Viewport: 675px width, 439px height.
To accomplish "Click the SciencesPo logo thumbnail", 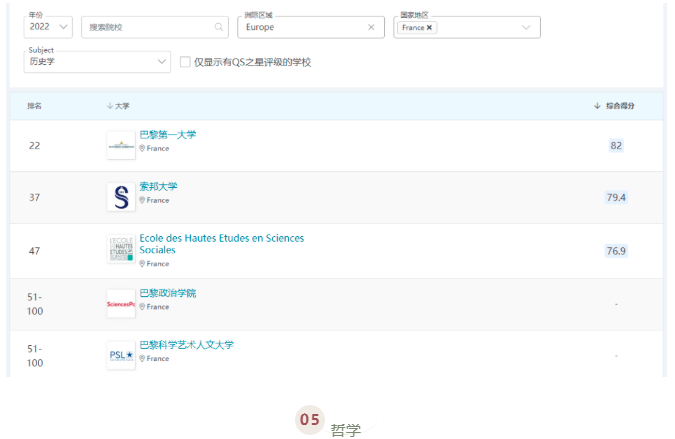I will (121, 304).
